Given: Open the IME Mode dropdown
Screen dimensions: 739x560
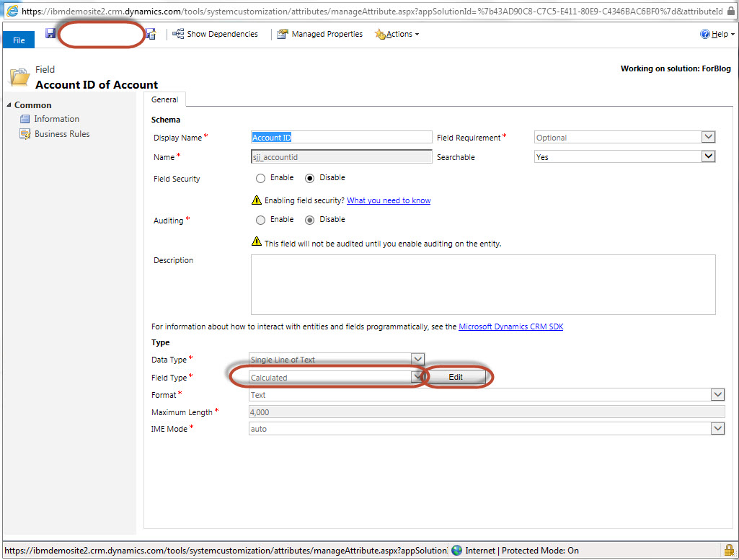Looking at the screenshot, I should [x=717, y=429].
